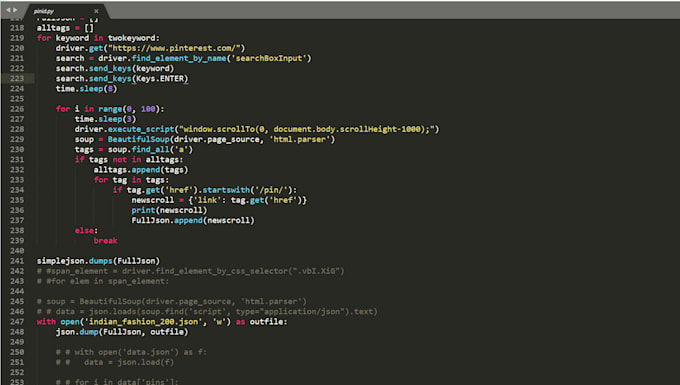This screenshot has width=680, height=385.
Task: Click 'json.dump(FullJson, outfile)' statement
Action: point(122,332)
